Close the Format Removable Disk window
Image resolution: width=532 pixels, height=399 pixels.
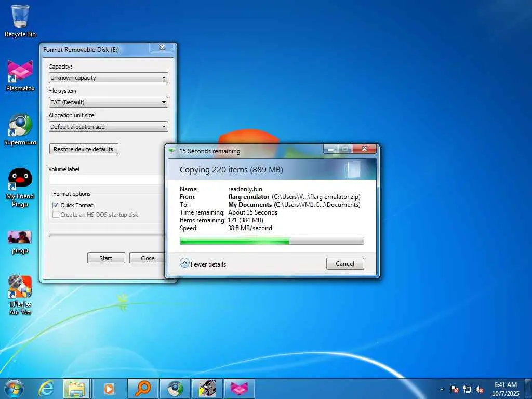pos(162,47)
